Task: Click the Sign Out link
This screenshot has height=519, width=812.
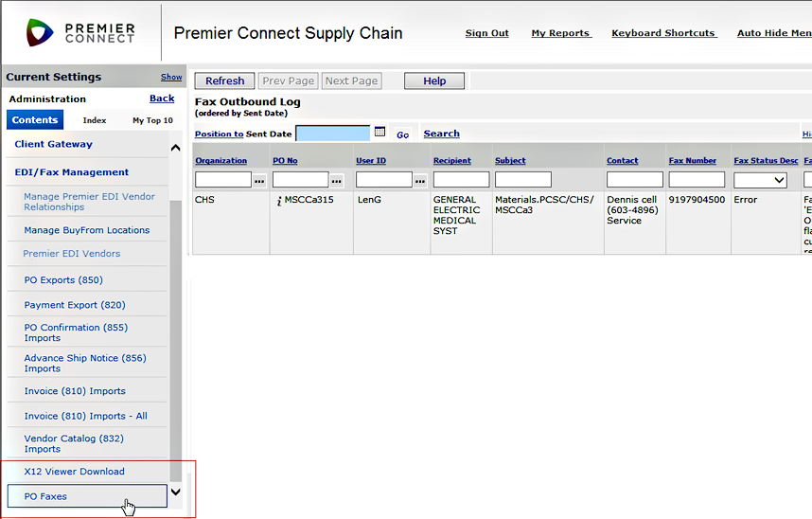Action: point(486,33)
